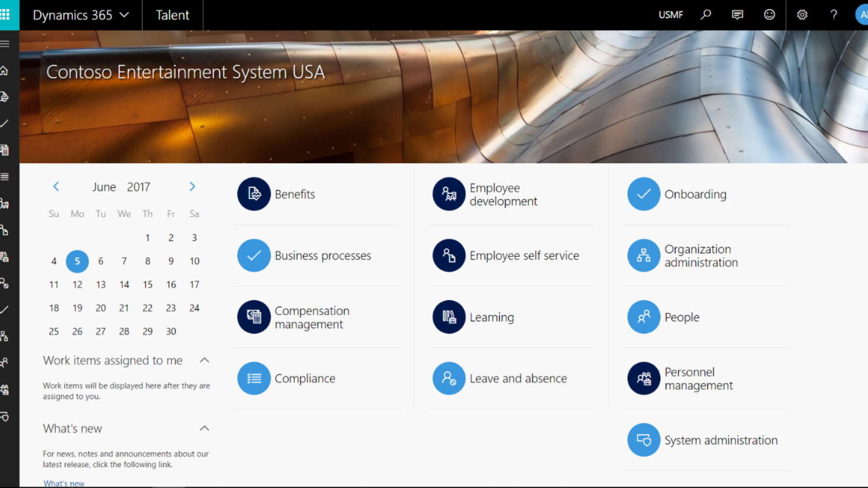The height and width of the screenshot is (488, 868).
Task: Expand the hamburger navigation menu
Action: tap(5, 43)
